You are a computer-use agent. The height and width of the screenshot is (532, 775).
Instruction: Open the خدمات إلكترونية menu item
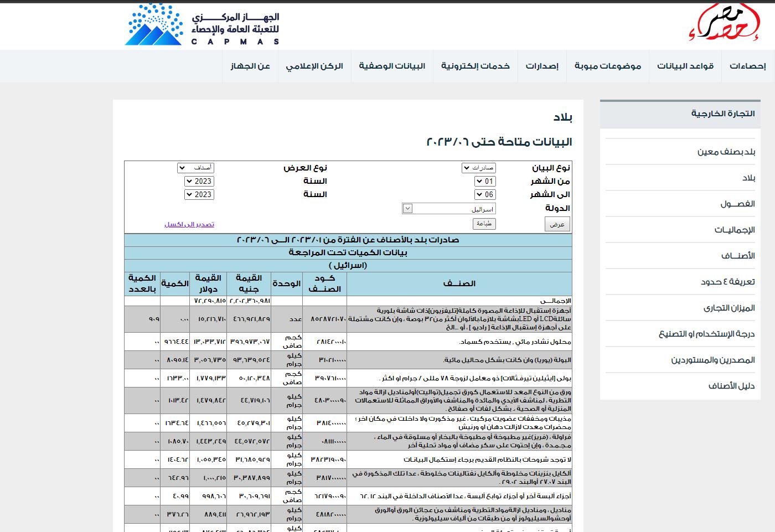pyautogui.click(x=475, y=66)
